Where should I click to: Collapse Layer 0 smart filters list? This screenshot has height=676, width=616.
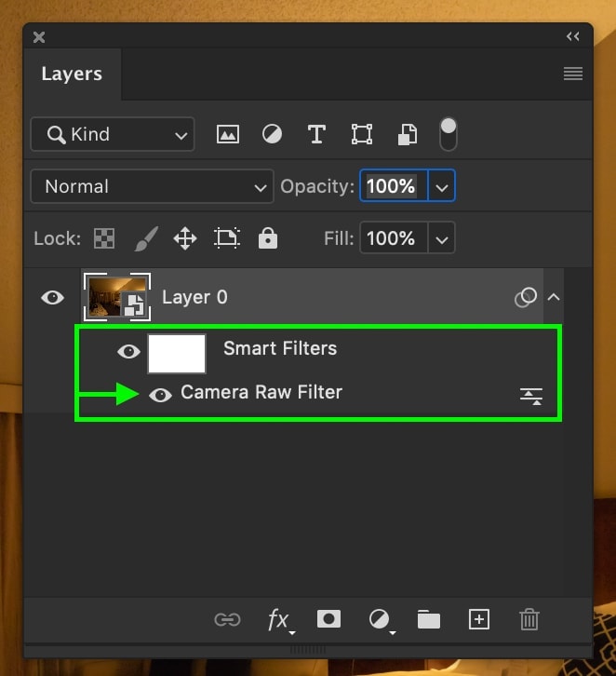tap(554, 297)
